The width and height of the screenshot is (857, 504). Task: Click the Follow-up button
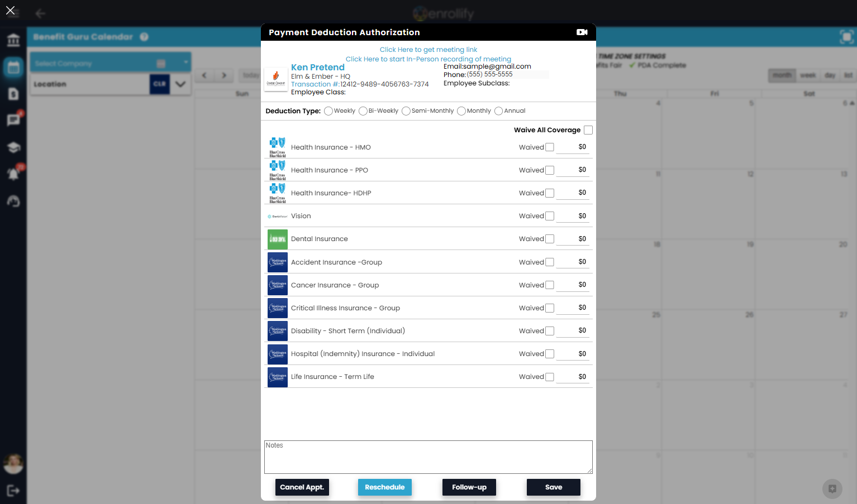(469, 487)
